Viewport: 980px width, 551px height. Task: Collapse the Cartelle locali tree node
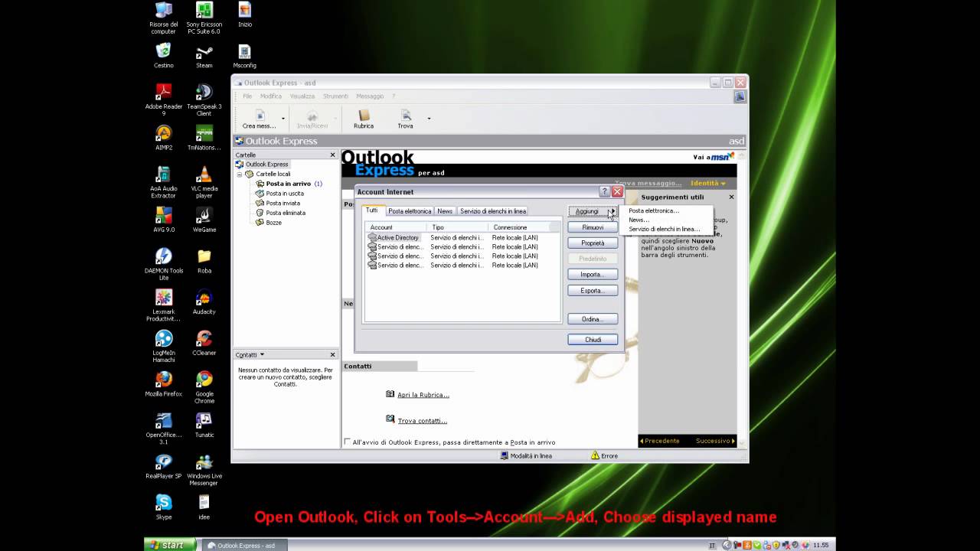[240, 174]
